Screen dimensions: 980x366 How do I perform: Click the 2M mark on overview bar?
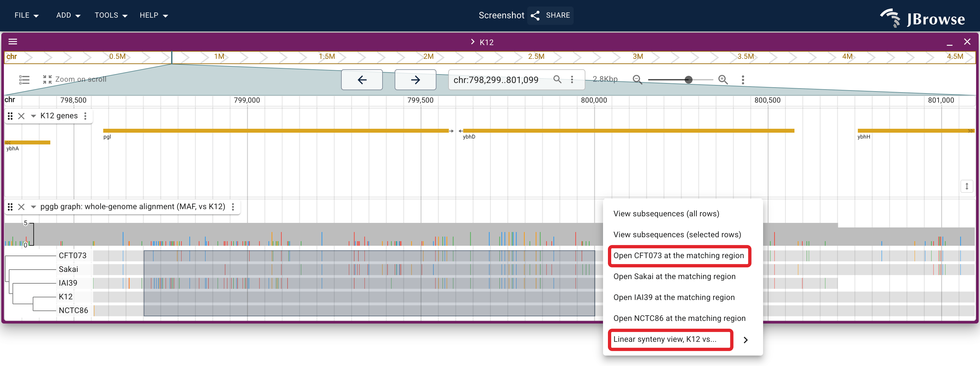click(x=428, y=56)
